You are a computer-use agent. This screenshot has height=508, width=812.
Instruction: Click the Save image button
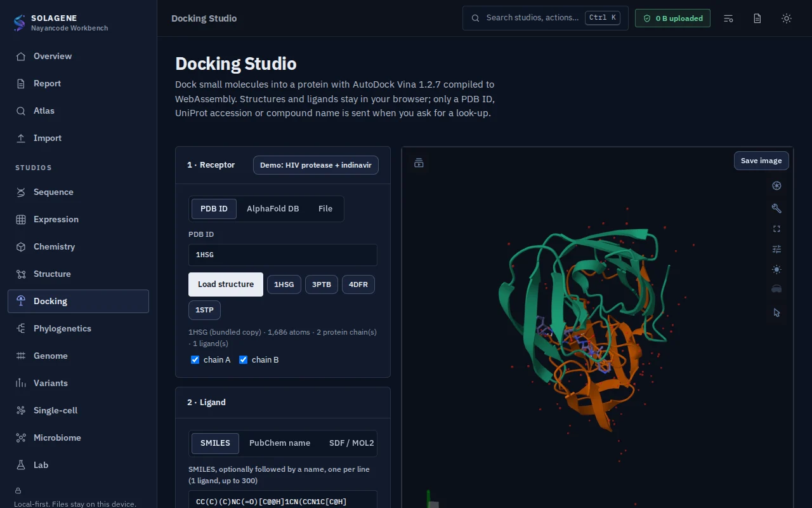coord(761,161)
